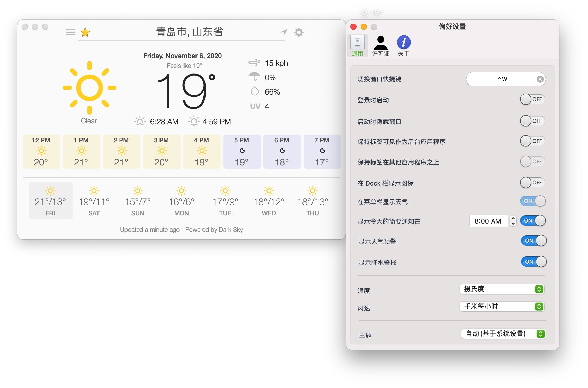Open settings with the gear icon
This screenshot has width=588, height=388.
(x=299, y=32)
